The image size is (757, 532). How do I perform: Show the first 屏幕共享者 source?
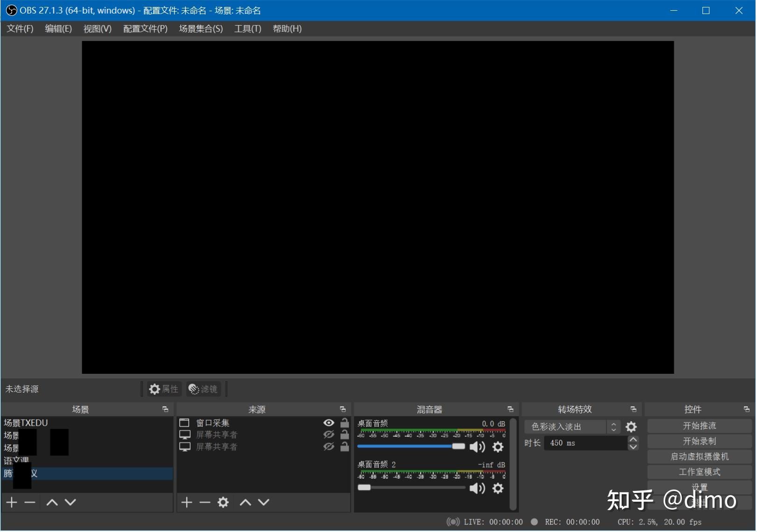pos(328,434)
